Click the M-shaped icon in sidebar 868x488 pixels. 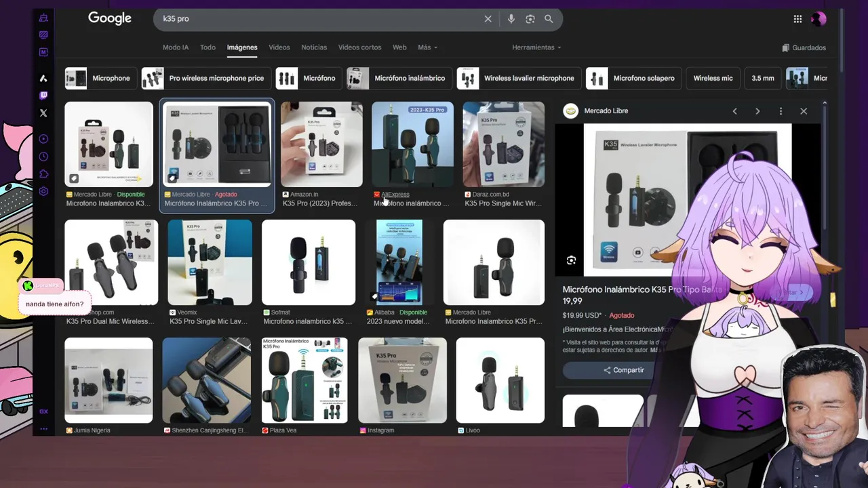pos(43,52)
